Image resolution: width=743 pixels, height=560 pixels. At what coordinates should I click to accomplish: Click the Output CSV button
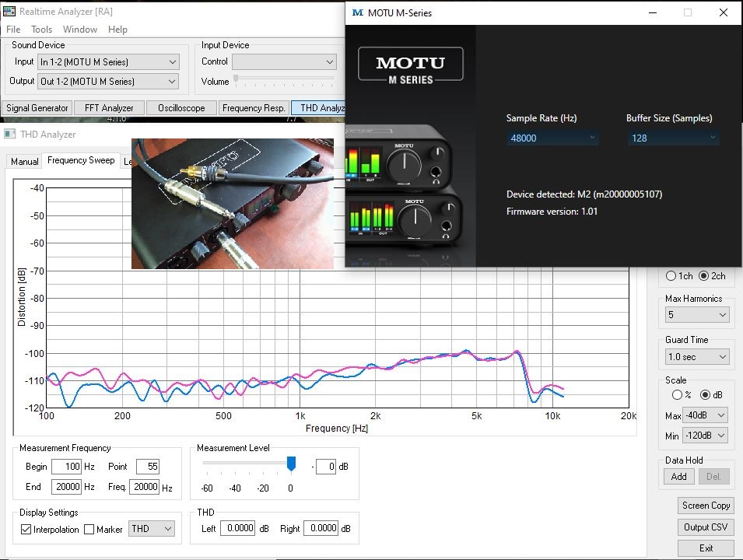tap(706, 527)
